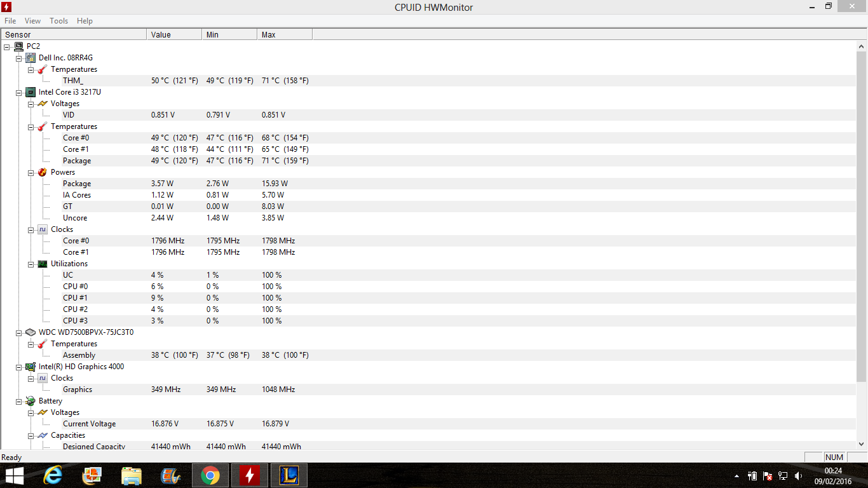The height and width of the screenshot is (488, 868).
Task: Click the HWMonitor logo in the title bar
Action: coord(7,7)
